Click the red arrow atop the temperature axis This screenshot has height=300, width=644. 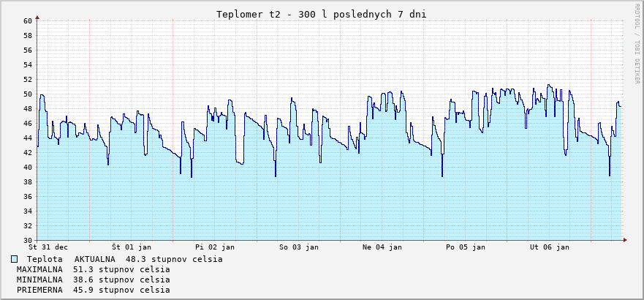[x=37, y=17]
